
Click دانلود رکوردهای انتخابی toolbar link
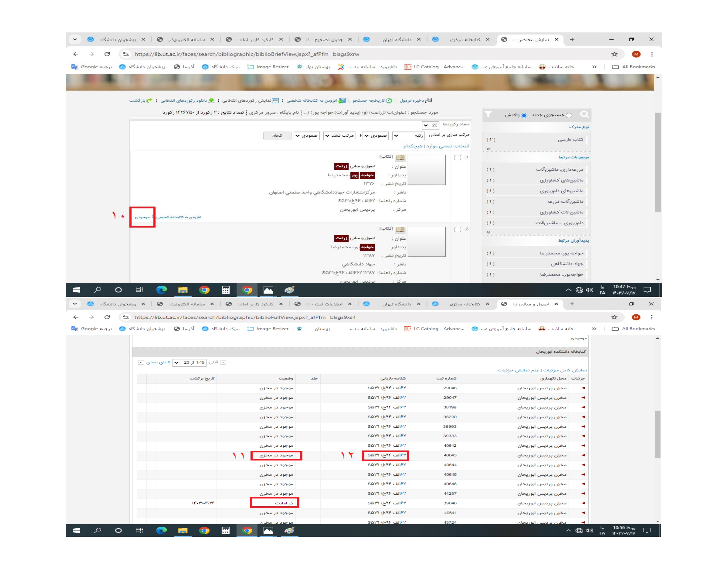187,100
